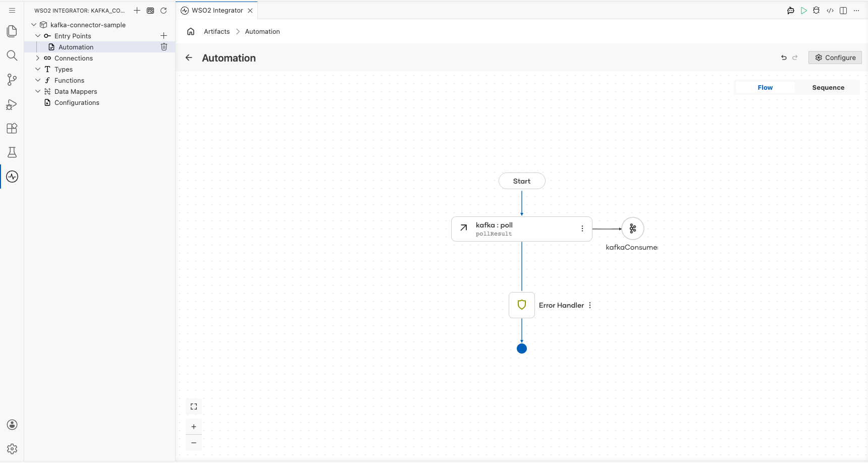Switch to the Sequence view
This screenshot has height=463, width=868.
(x=828, y=87)
